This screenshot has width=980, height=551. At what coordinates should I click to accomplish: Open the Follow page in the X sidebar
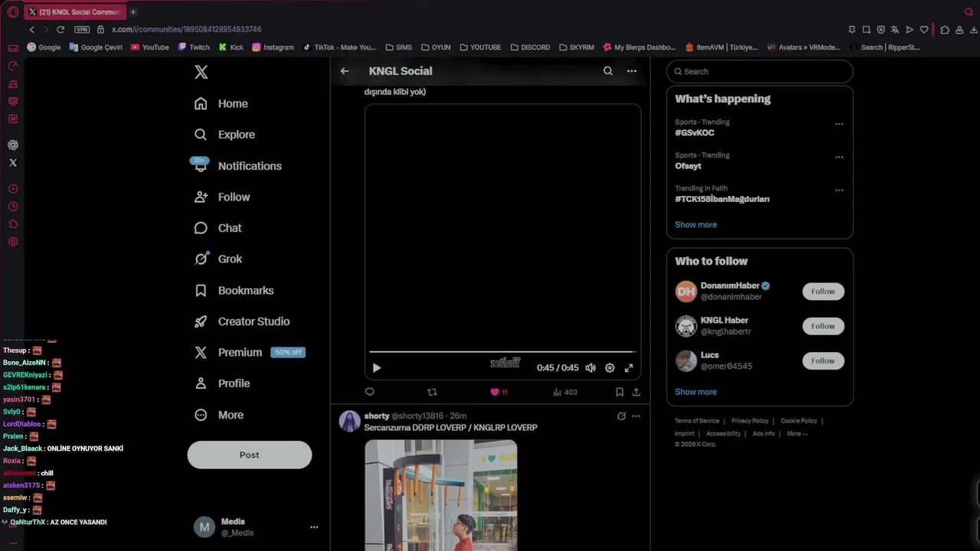tap(222, 197)
